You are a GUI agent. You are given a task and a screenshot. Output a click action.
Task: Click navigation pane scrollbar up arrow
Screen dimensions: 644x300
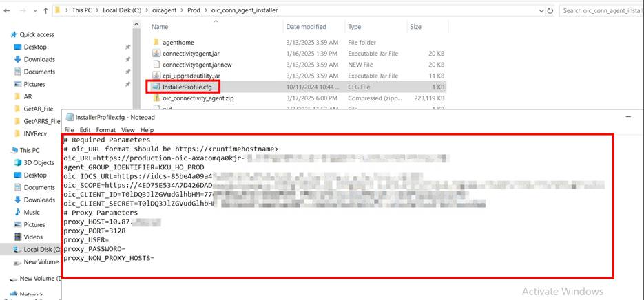coord(137,25)
